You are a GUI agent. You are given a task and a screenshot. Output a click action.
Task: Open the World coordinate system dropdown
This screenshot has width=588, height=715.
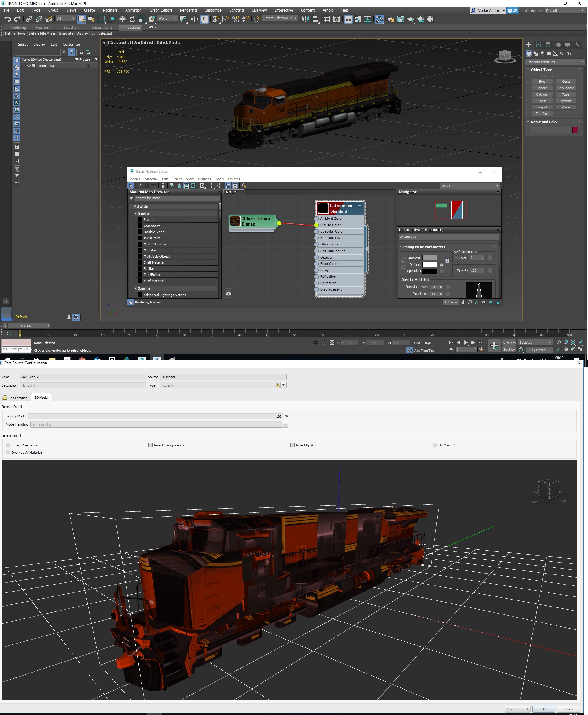coord(167,18)
